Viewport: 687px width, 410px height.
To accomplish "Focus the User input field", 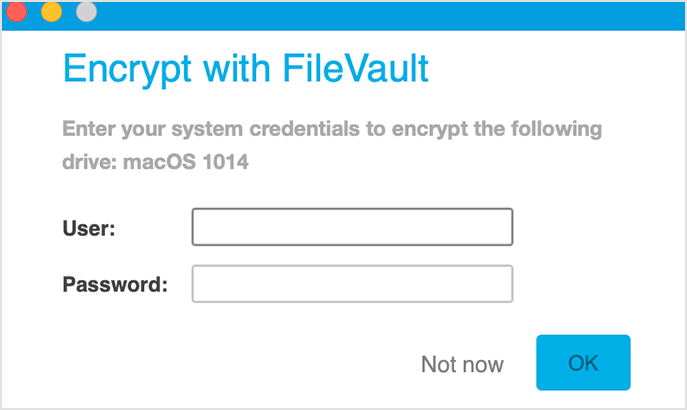I will (352, 227).
